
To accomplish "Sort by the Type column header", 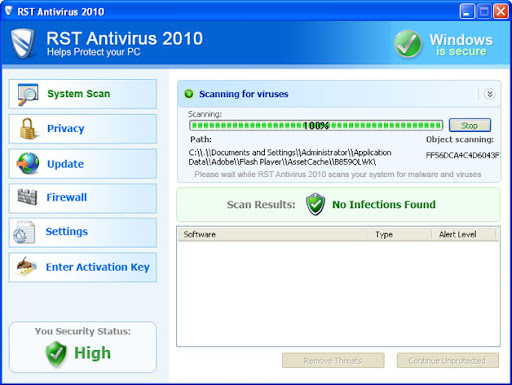I will 399,234.
